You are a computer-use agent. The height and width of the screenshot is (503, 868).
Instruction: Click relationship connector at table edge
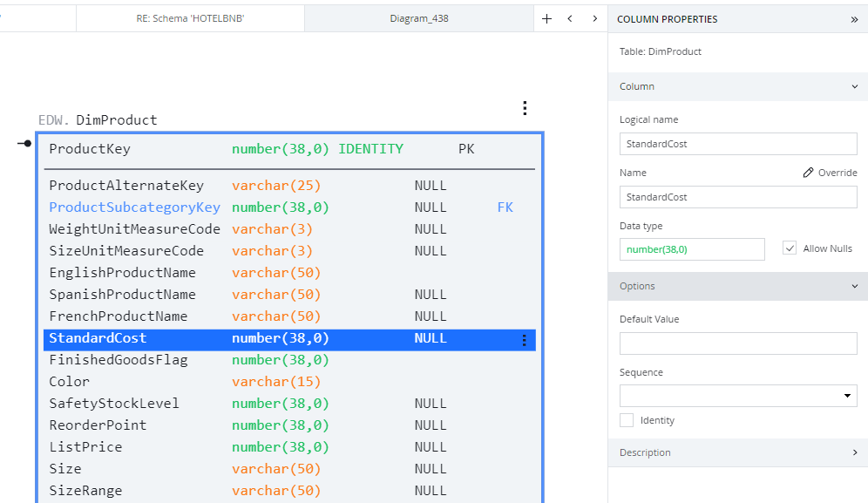click(24, 143)
